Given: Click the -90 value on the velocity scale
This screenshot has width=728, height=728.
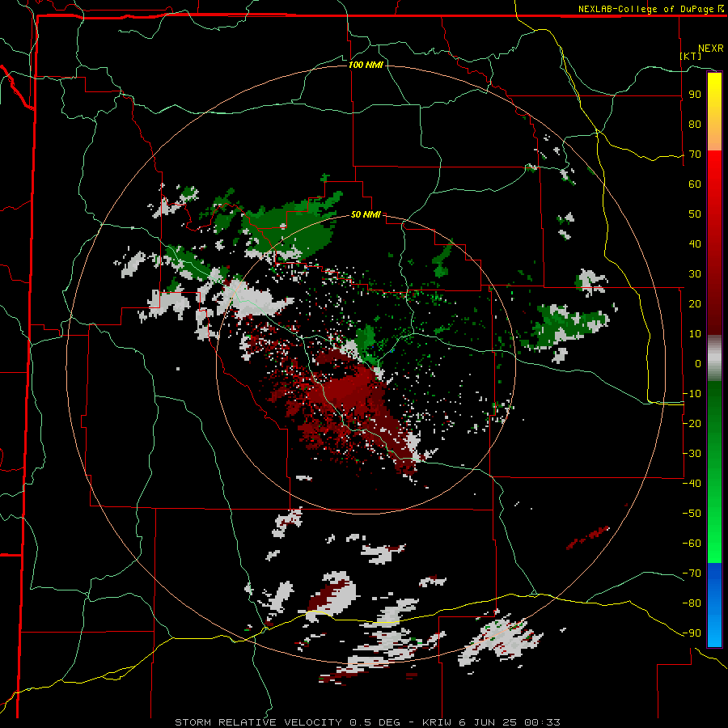Looking at the screenshot, I should coord(692,633).
